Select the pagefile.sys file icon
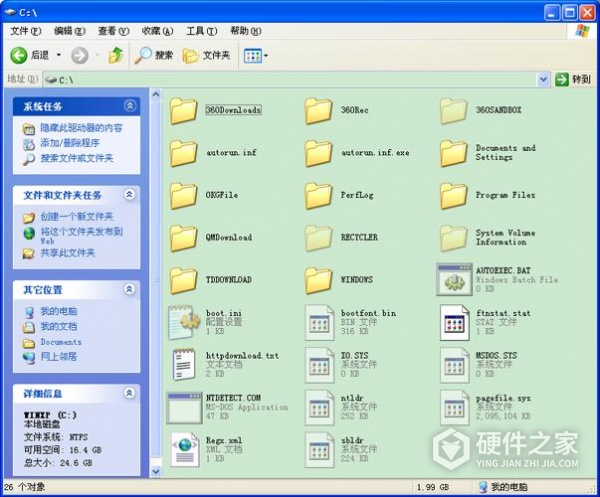This screenshot has width=600, height=497. point(455,407)
